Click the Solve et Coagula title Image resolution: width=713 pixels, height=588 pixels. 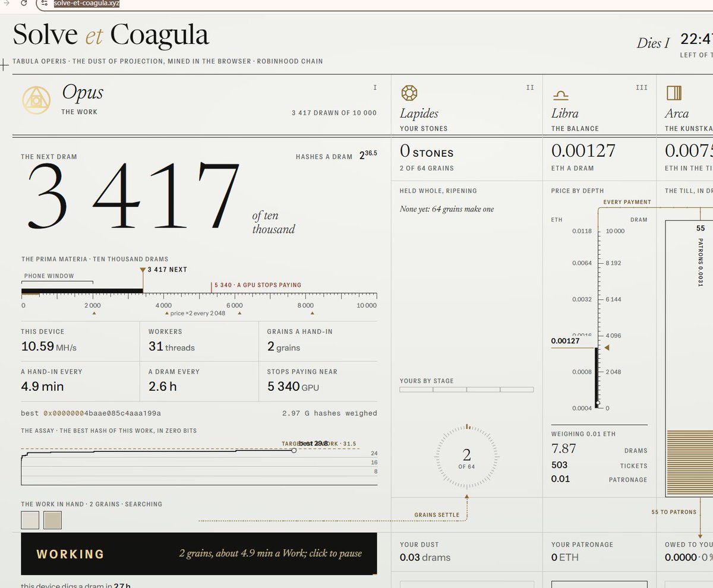pyautogui.click(x=111, y=34)
